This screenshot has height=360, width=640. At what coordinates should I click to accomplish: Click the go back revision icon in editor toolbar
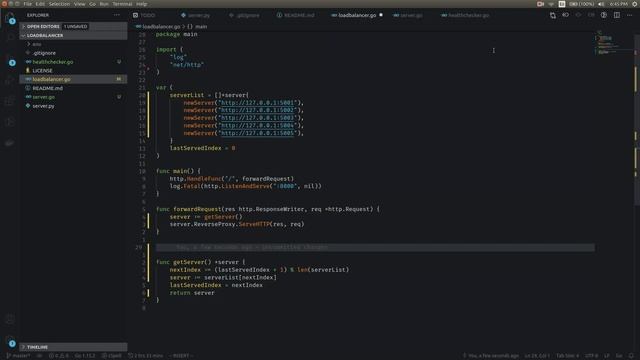[565, 16]
